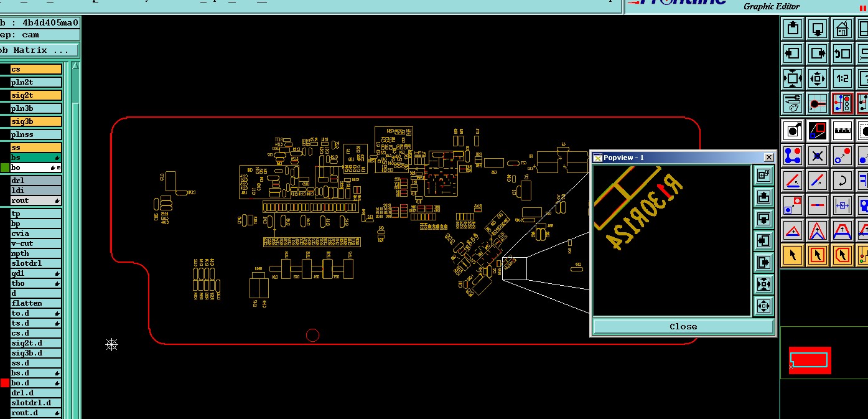Click the Home view icon
The image size is (868, 419).
(842, 29)
